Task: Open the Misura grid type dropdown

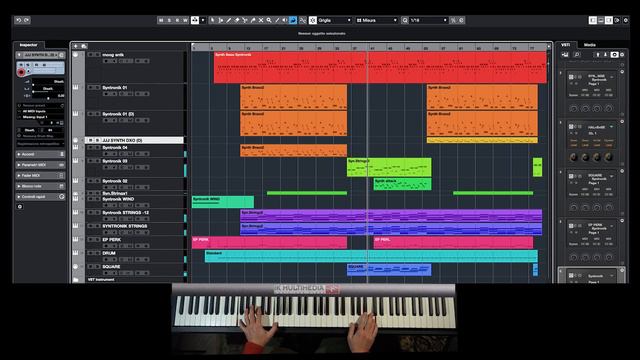Action: click(376, 20)
